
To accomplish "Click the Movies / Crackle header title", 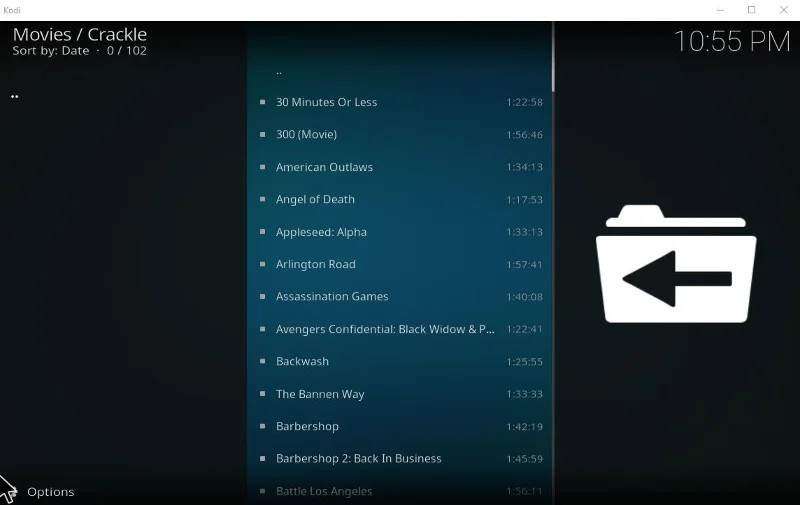I will coord(80,34).
